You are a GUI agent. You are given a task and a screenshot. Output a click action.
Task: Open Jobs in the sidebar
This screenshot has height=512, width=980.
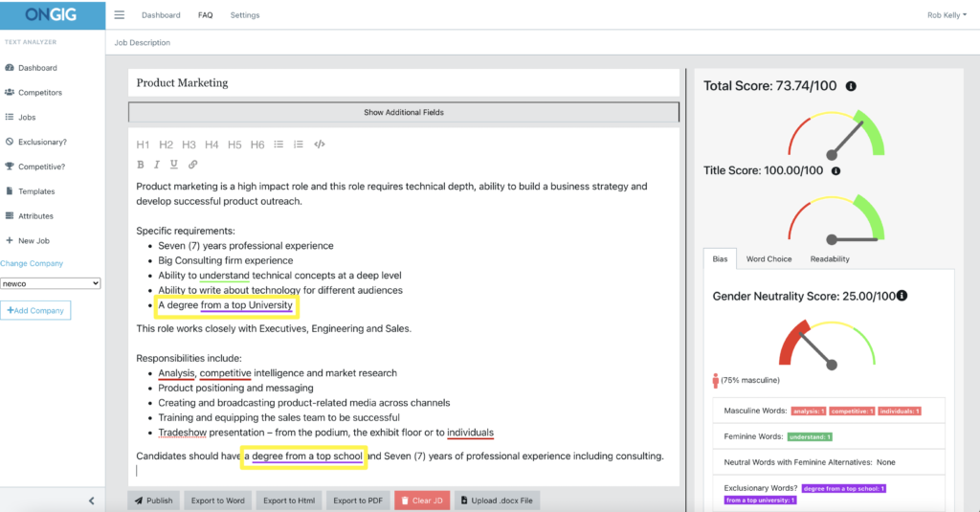pyautogui.click(x=21, y=117)
